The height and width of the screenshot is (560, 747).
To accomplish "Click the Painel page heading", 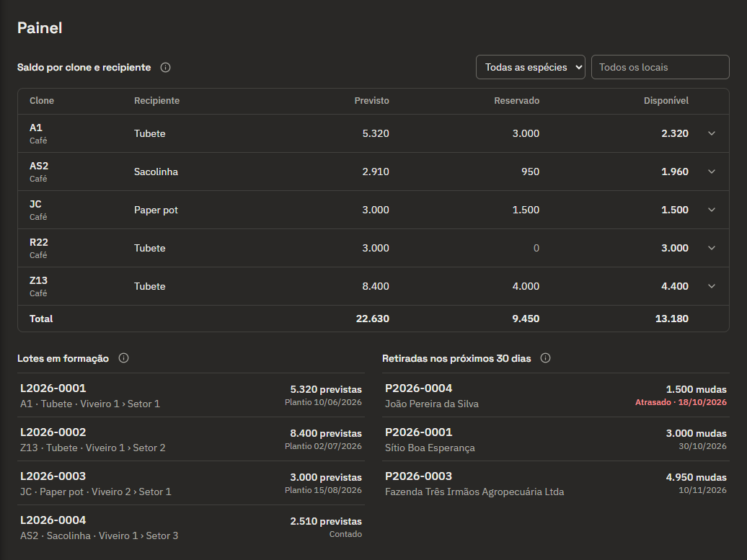I will (x=40, y=27).
